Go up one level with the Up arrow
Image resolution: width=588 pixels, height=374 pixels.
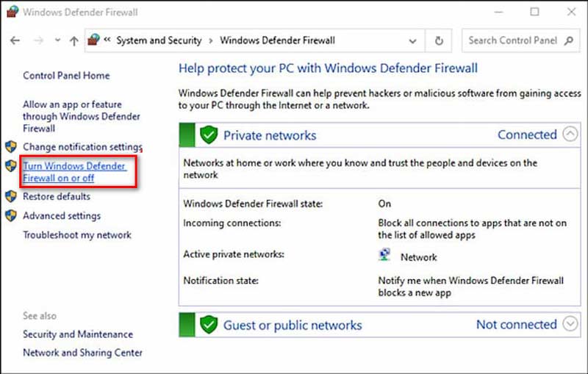click(x=74, y=40)
